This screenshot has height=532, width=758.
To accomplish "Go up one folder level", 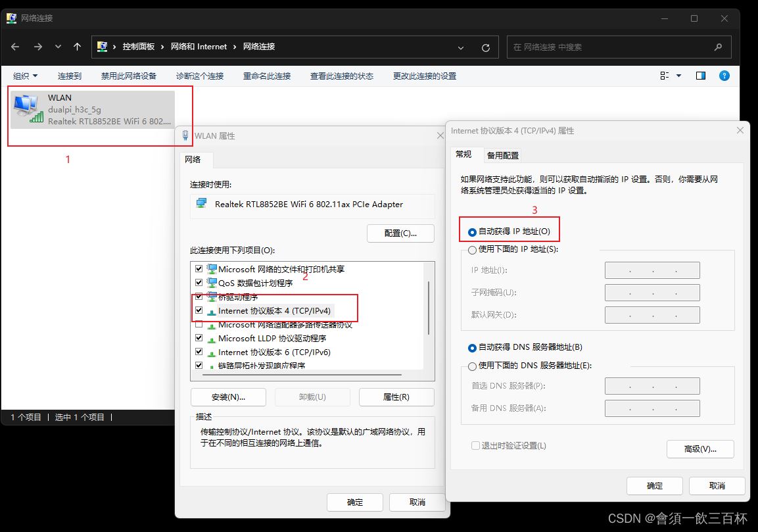I will point(77,47).
